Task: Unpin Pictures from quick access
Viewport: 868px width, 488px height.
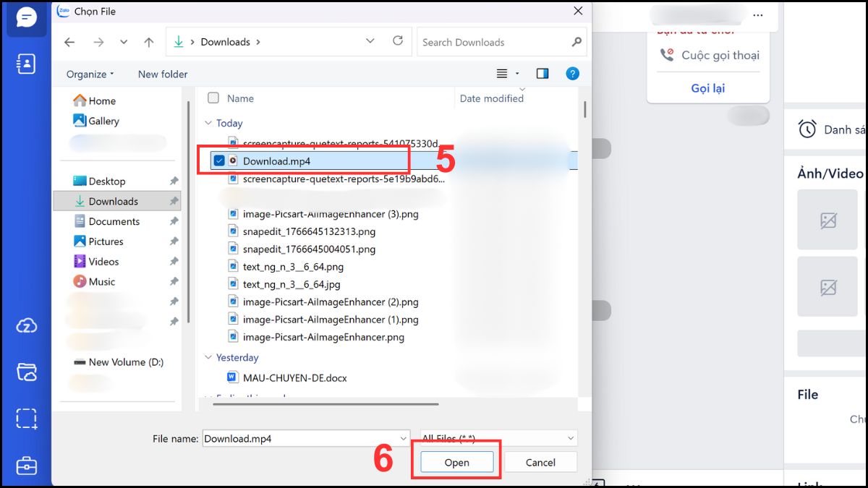Action: tap(174, 241)
